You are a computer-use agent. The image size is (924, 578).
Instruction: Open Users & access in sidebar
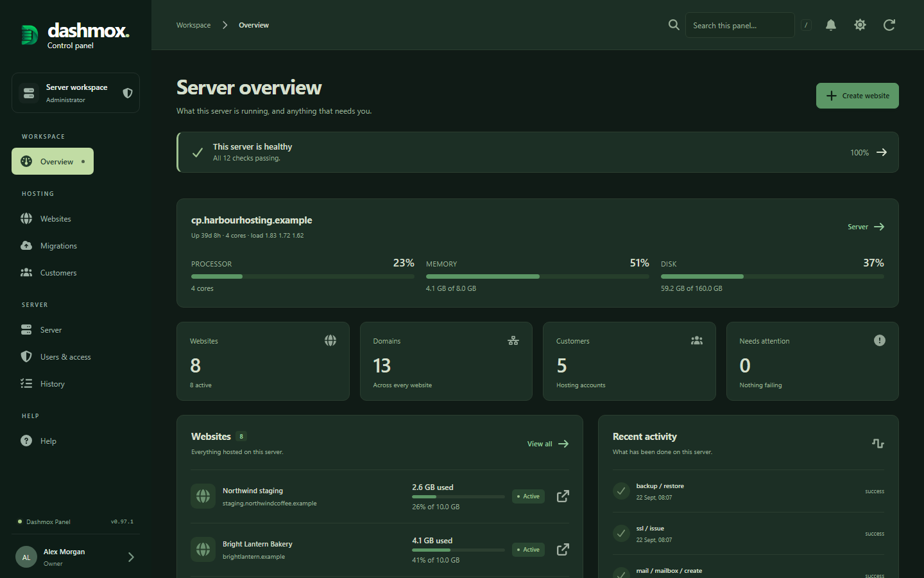coord(76,357)
